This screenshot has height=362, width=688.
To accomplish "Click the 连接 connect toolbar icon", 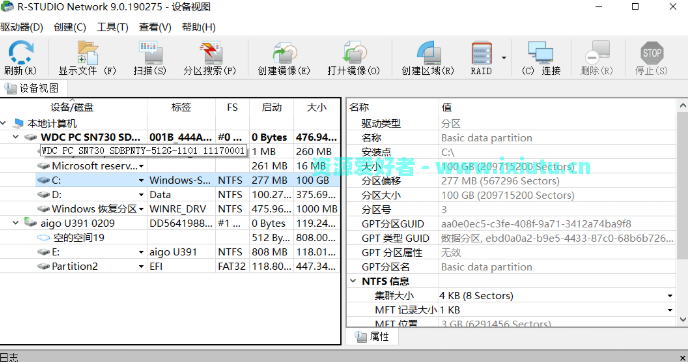I will pyautogui.click(x=540, y=53).
